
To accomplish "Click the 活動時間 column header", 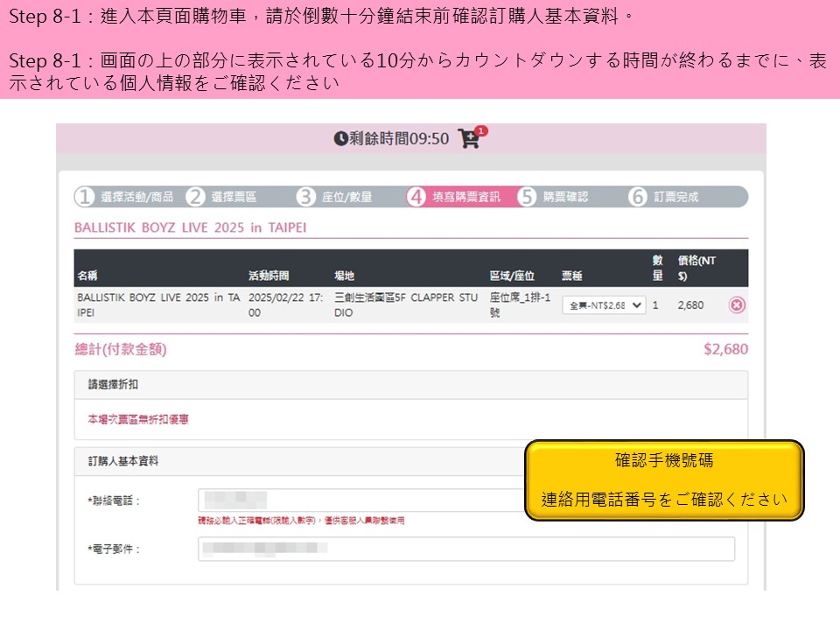I will (x=269, y=275).
